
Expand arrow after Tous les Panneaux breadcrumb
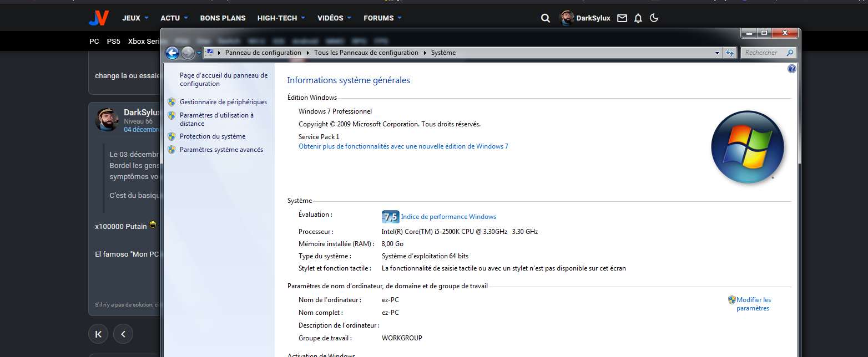[425, 53]
